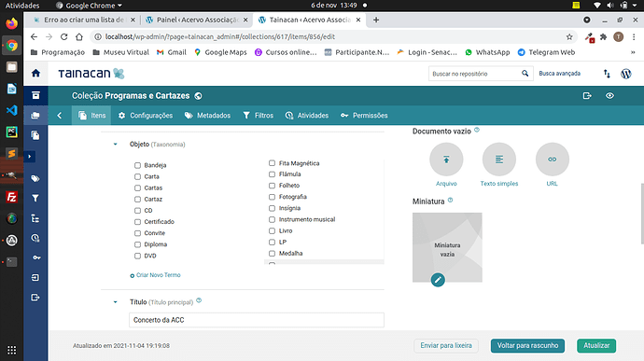
Task: Click the pencil edit icon on Miniatura
Action: click(x=438, y=280)
